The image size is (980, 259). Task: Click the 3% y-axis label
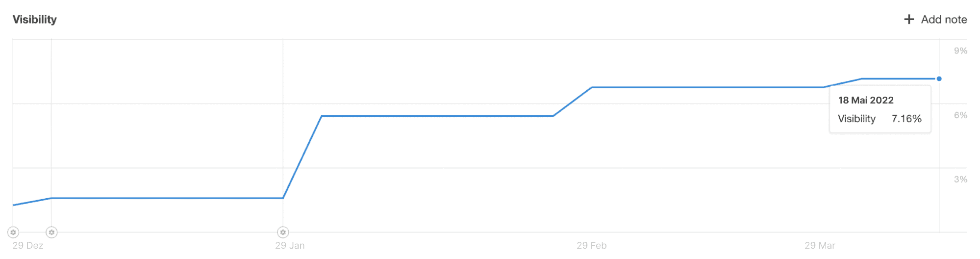click(x=960, y=180)
